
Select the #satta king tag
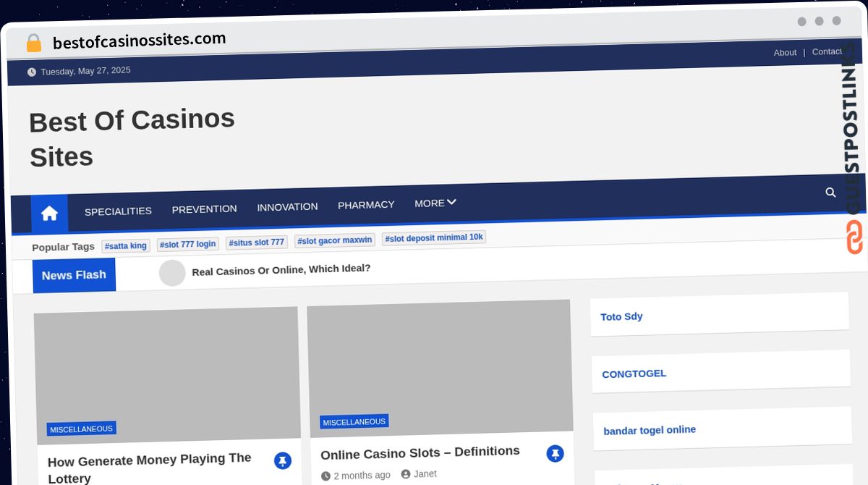click(x=126, y=246)
